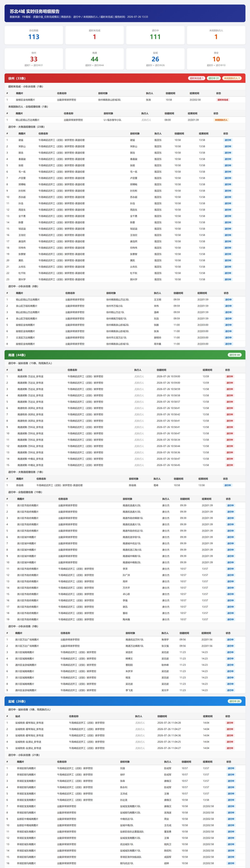Select the 盐城 26 city card
The image size is (250, 868).
coord(155,59)
